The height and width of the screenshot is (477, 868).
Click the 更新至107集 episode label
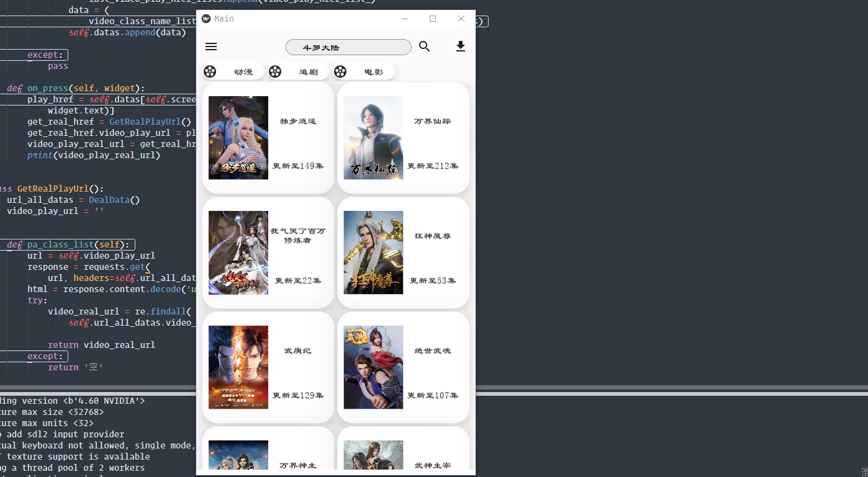pyautogui.click(x=433, y=396)
